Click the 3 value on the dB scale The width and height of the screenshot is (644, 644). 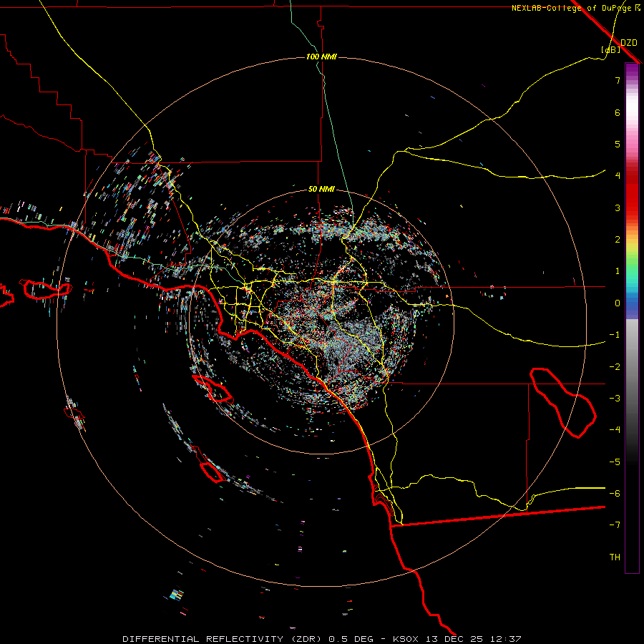coord(618,208)
